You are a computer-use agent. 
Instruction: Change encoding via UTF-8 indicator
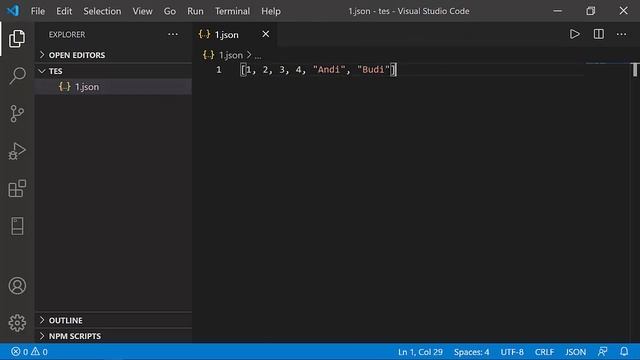[512, 352]
